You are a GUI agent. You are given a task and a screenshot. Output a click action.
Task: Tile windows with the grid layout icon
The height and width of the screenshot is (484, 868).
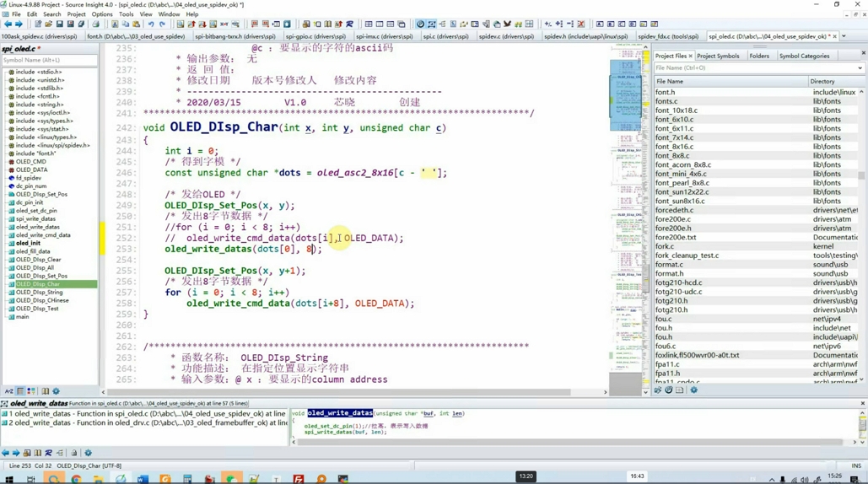(x=369, y=24)
